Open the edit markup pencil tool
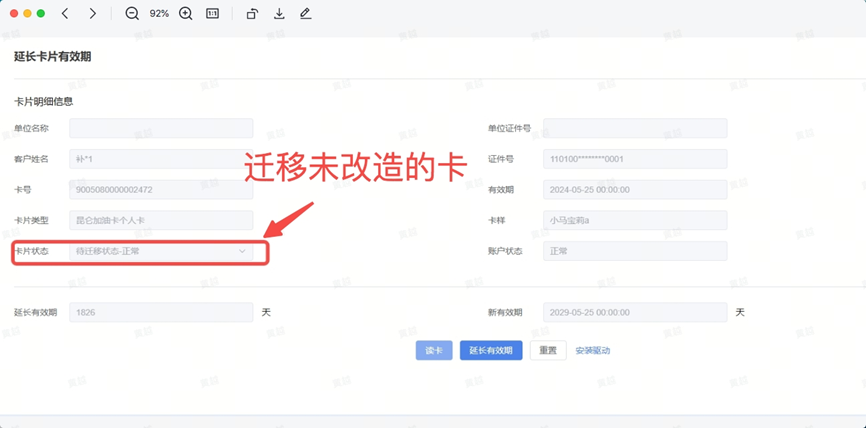866x428 pixels. [305, 14]
